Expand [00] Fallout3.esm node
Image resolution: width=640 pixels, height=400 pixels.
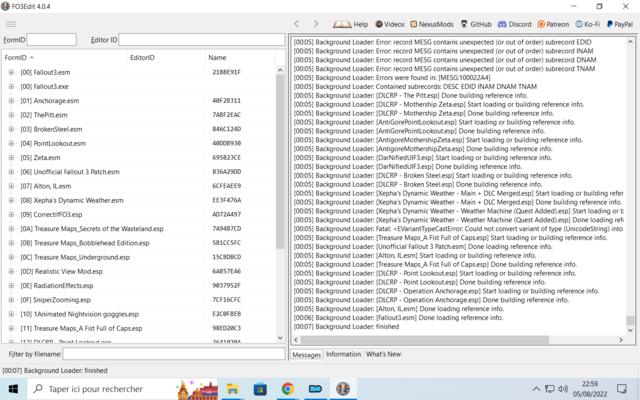point(11,72)
